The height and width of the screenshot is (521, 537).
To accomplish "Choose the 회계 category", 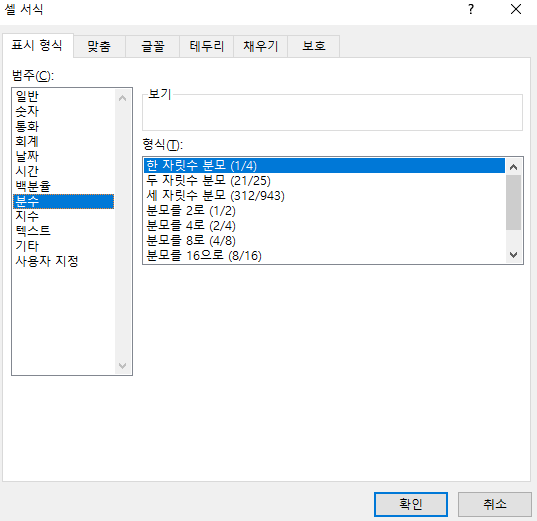I will tap(63, 141).
